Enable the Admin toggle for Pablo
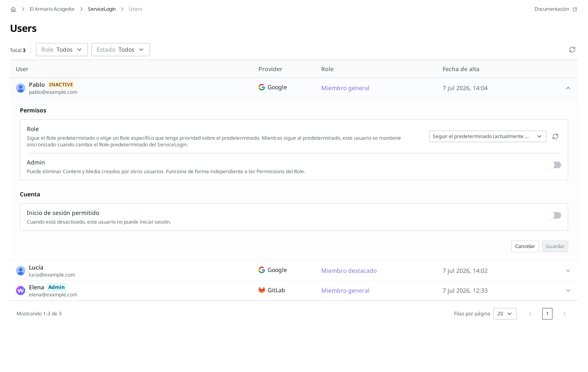 click(x=554, y=165)
